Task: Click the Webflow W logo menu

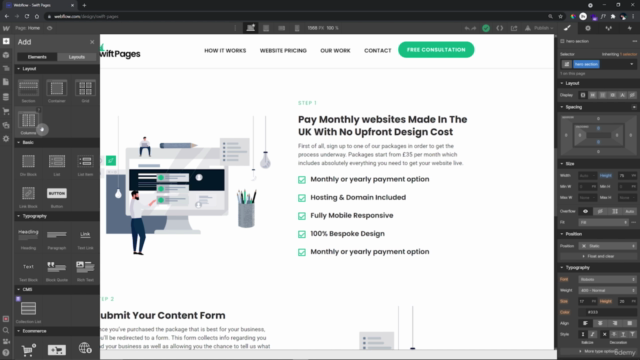Action: coord(6,28)
